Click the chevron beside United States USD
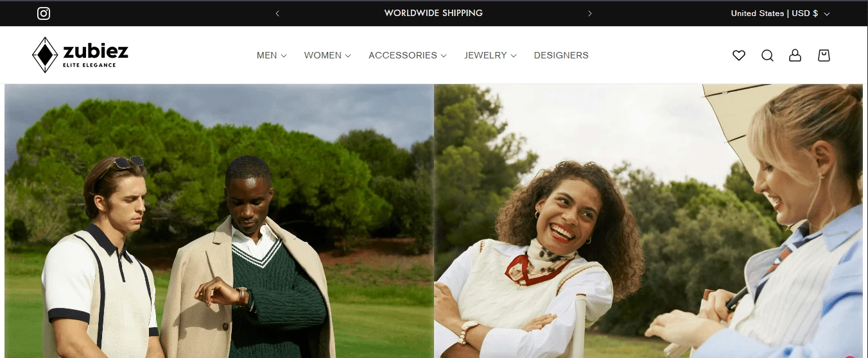Viewport: 868px width, 358px height. (x=827, y=14)
